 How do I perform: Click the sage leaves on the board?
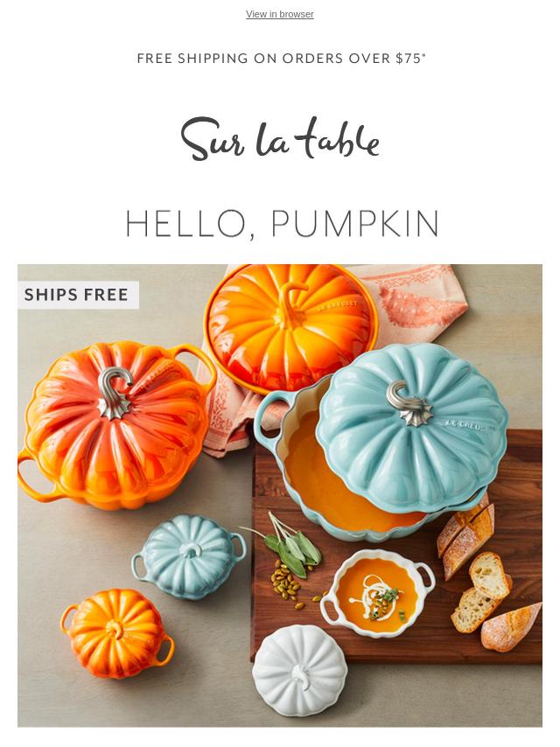(x=290, y=546)
